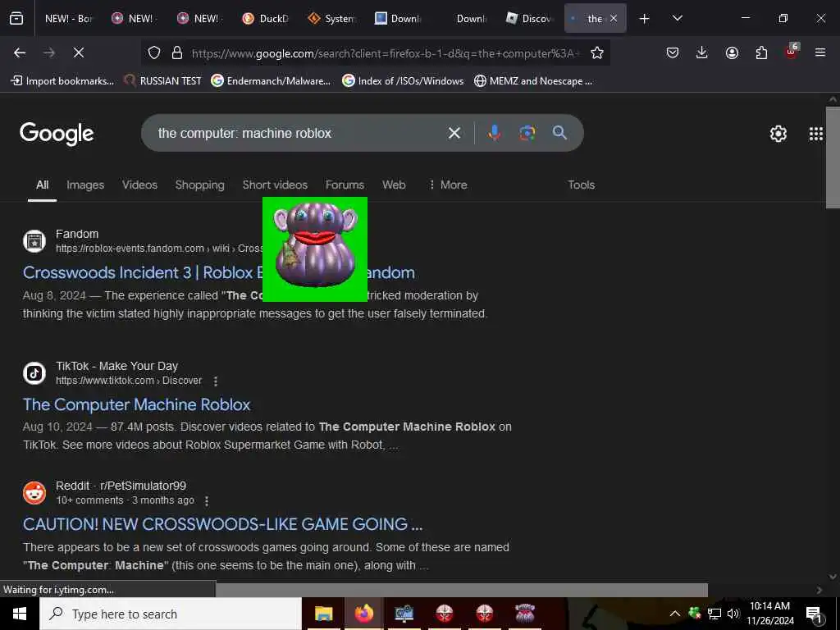This screenshot has width=840, height=630.
Task: Open the Firefox downloads panel
Action: [702, 52]
